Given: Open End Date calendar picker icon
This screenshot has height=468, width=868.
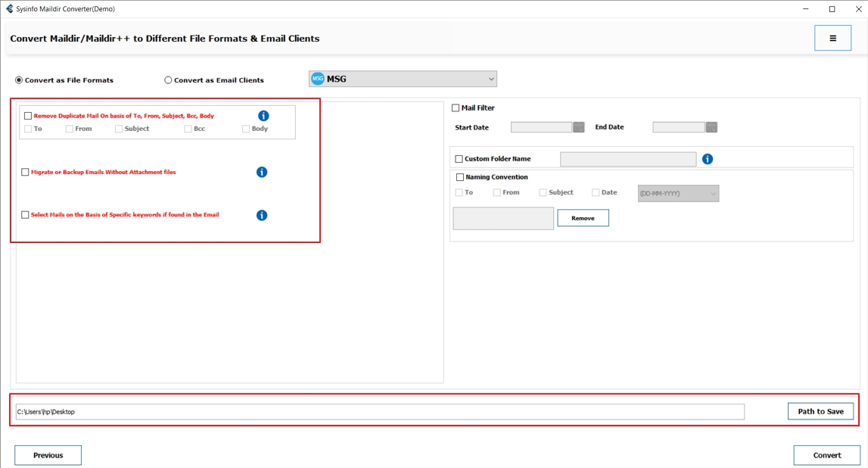Looking at the screenshot, I should (711, 127).
